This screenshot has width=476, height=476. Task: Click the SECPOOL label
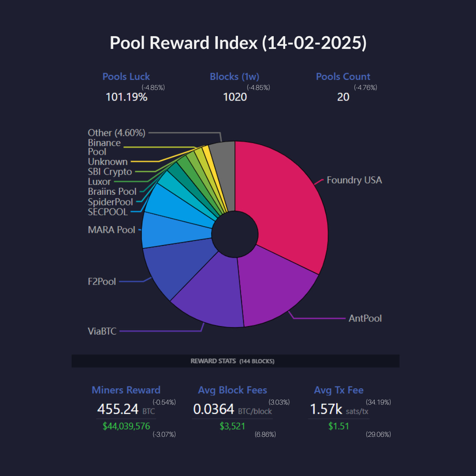108,212
